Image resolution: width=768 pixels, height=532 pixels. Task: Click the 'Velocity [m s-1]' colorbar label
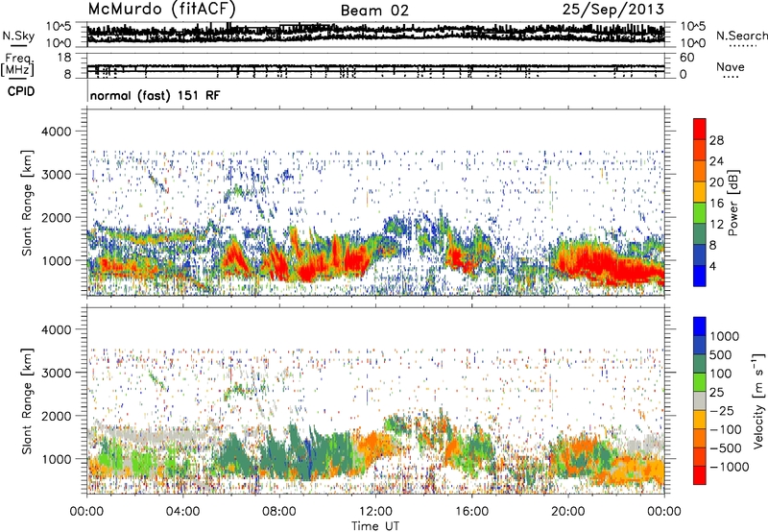click(x=758, y=400)
